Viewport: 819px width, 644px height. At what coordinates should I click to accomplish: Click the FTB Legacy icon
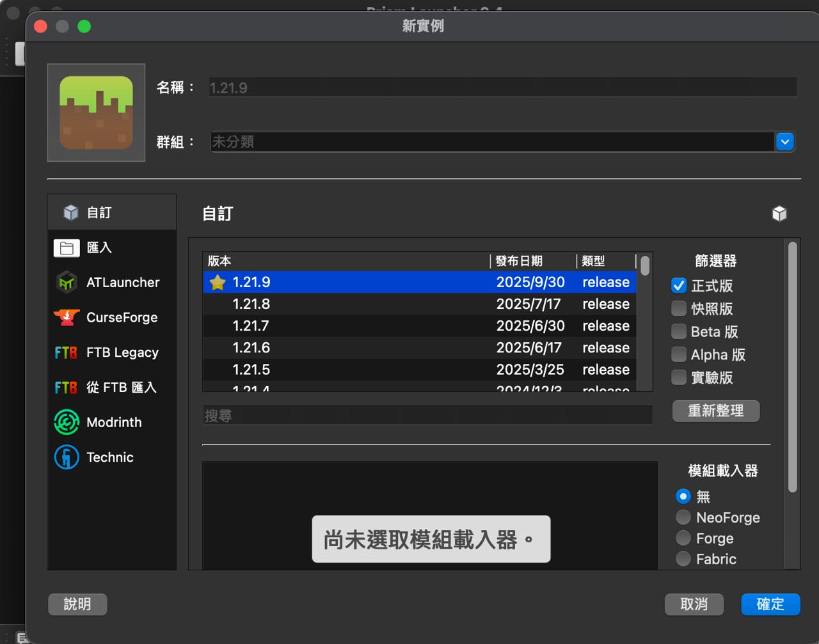coord(67,352)
